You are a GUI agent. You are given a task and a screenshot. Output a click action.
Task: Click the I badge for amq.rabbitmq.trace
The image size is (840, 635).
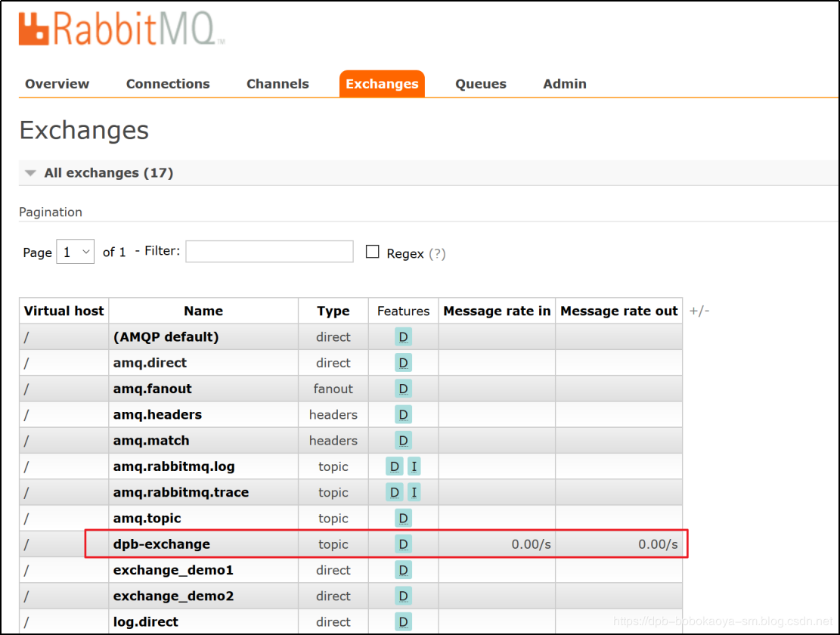(414, 493)
